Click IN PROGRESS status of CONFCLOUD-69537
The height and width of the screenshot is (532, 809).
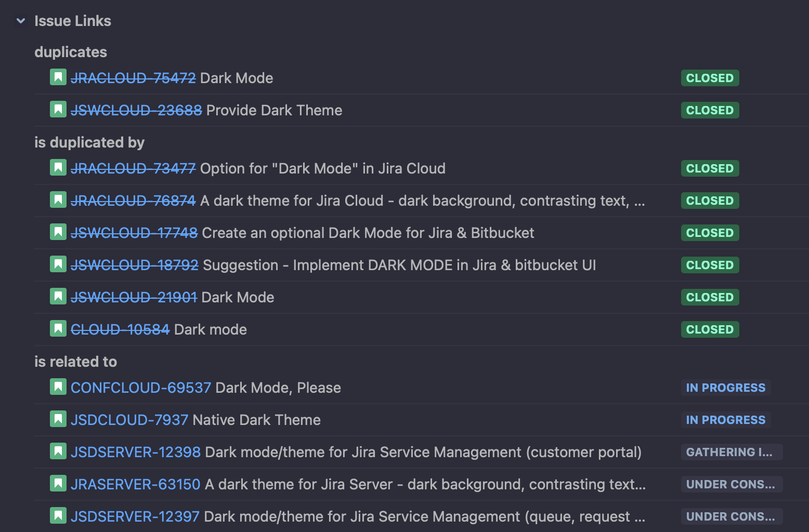coord(726,388)
